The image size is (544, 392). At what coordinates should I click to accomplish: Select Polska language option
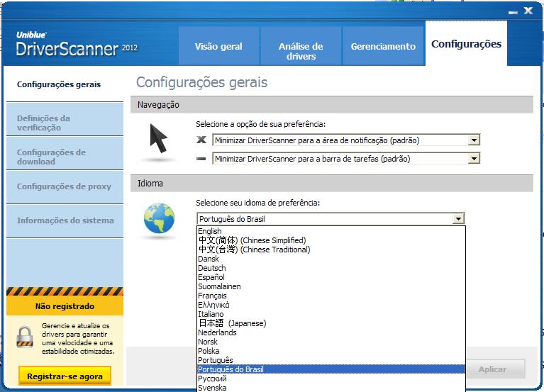(331, 351)
